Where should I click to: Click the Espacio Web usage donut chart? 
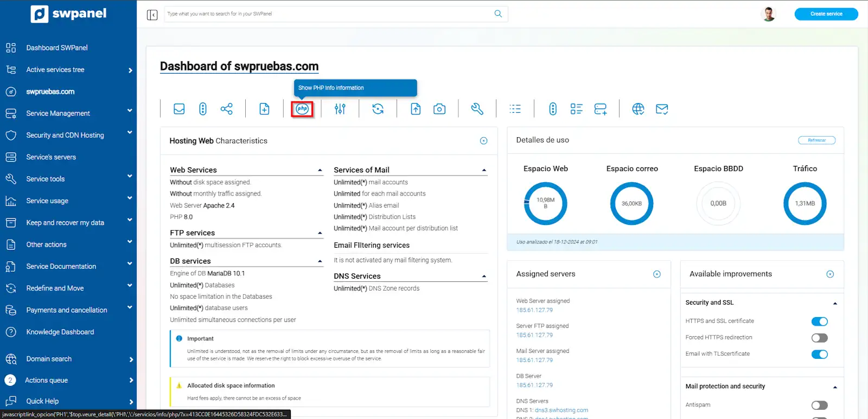[545, 204]
